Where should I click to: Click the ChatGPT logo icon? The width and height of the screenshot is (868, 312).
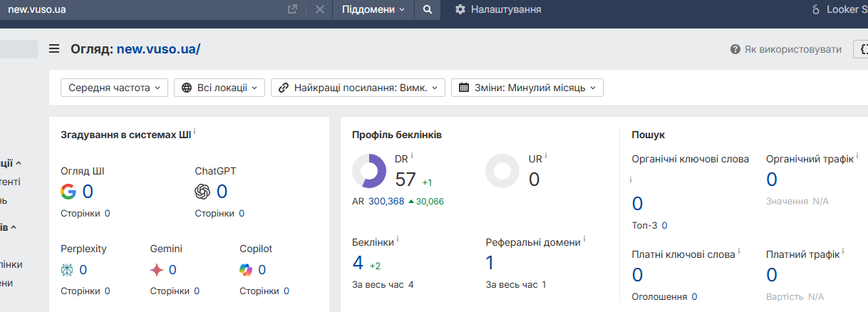202,192
